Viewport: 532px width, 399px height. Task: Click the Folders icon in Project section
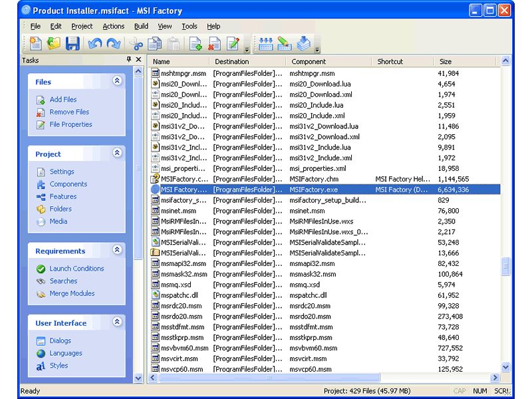tap(41, 209)
